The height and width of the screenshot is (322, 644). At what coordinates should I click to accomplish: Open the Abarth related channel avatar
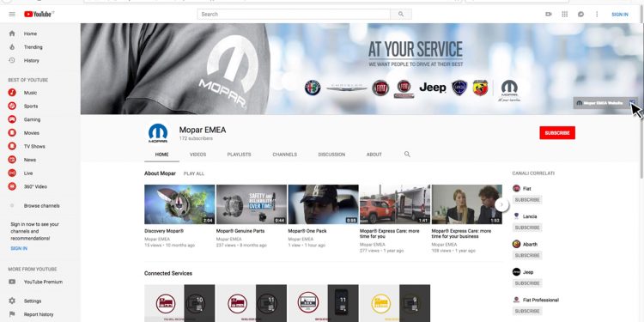point(516,244)
